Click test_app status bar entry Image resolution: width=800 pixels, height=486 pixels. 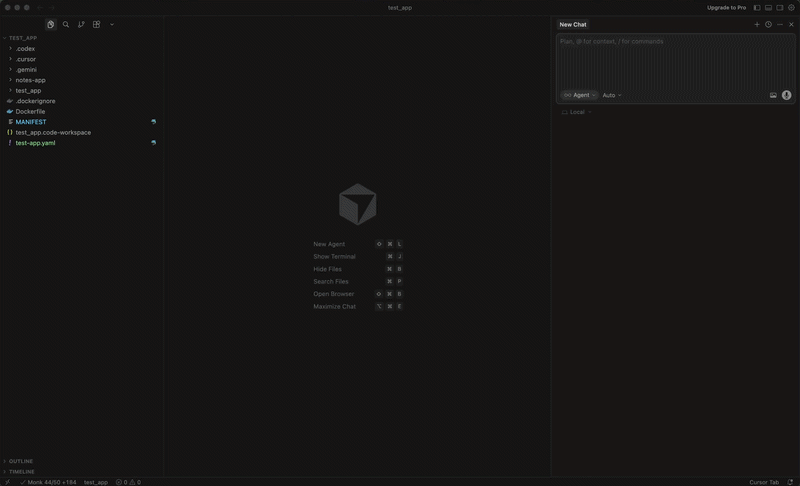[96, 482]
